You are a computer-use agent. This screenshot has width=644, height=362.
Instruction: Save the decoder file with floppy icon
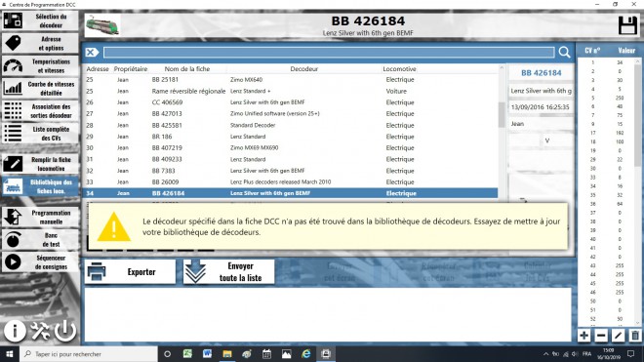pyautogui.click(x=627, y=25)
